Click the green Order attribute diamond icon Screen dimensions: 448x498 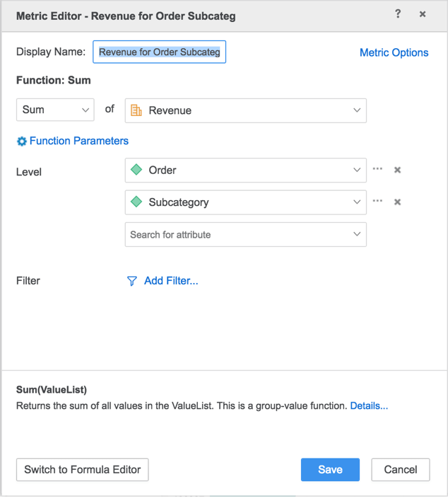(136, 170)
